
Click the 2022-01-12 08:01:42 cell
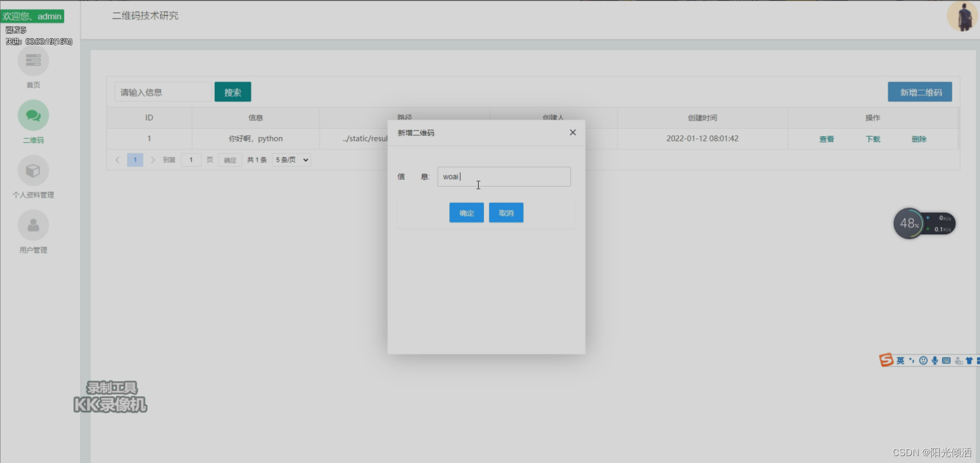pyautogui.click(x=702, y=139)
